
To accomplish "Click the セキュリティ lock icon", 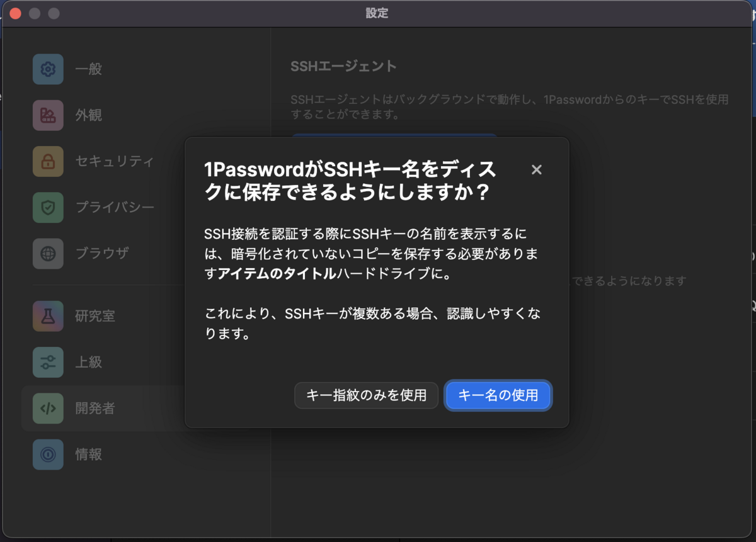I will [x=48, y=161].
